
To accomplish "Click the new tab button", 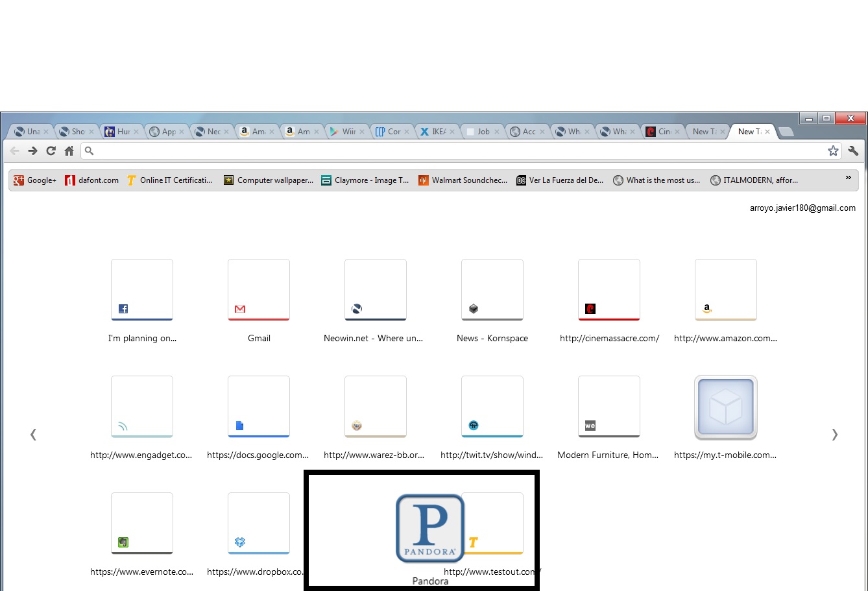I will [785, 132].
